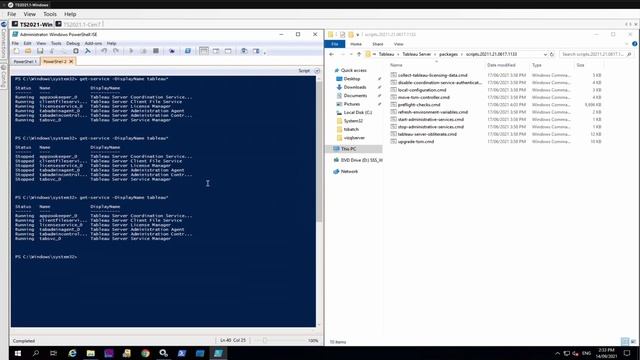Click Open script folder icon in ISE toolbar
The height and width of the screenshot is (360, 640).
click(x=28, y=51)
